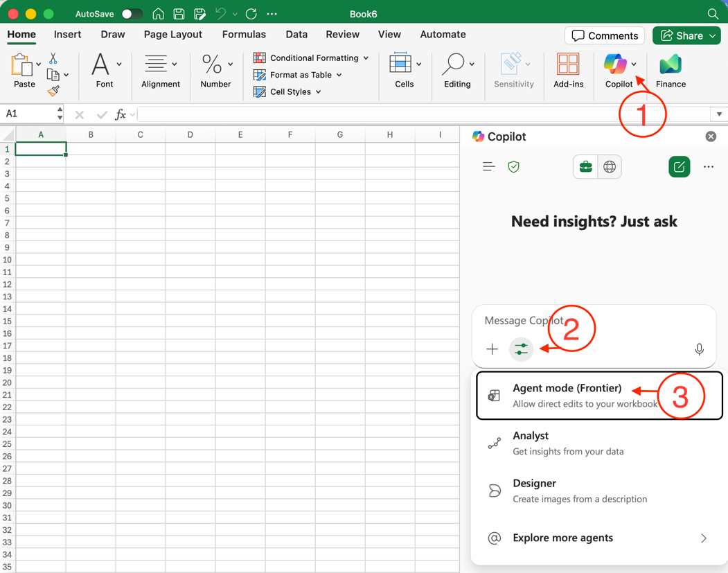
Task: Open the Formulas ribbon tab
Action: point(244,35)
